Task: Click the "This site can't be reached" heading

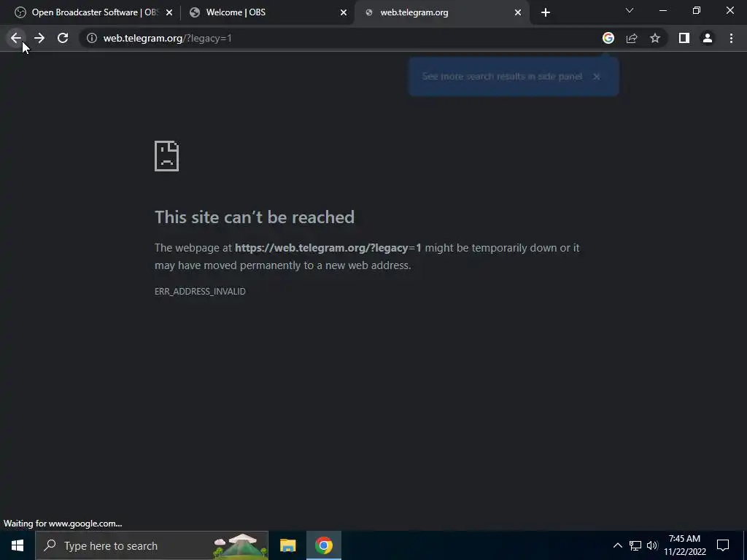Action: 255,217
